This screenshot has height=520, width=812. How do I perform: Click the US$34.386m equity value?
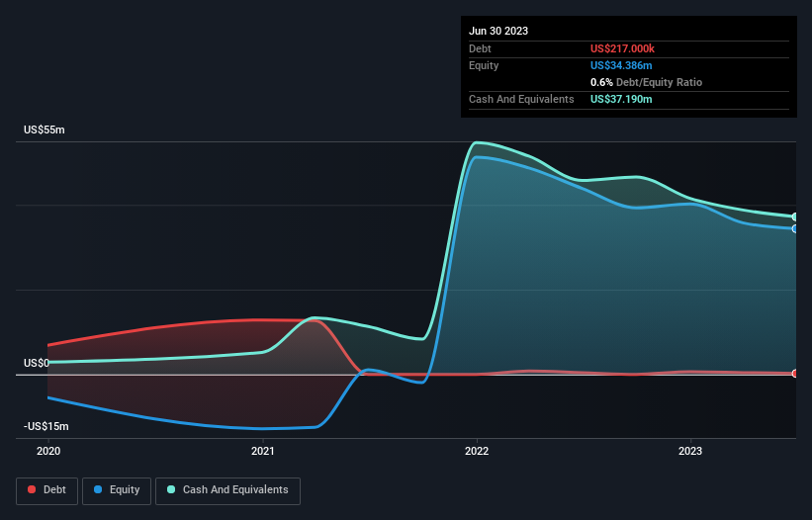621,65
